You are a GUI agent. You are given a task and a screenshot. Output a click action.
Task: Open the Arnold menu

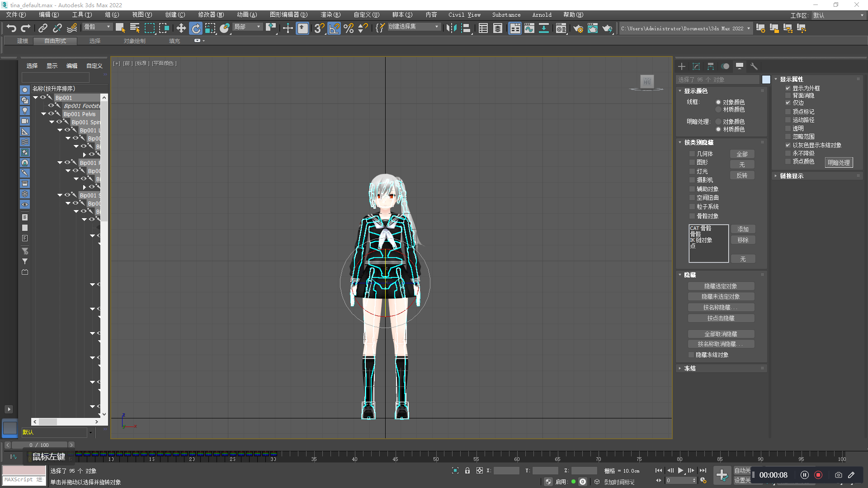click(x=542, y=14)
